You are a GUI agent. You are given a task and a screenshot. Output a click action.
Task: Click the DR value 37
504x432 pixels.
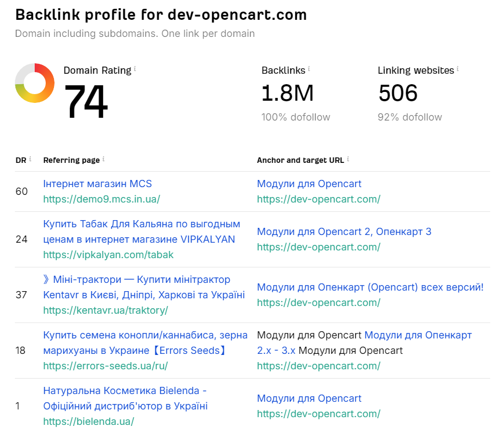pos(21,295)
